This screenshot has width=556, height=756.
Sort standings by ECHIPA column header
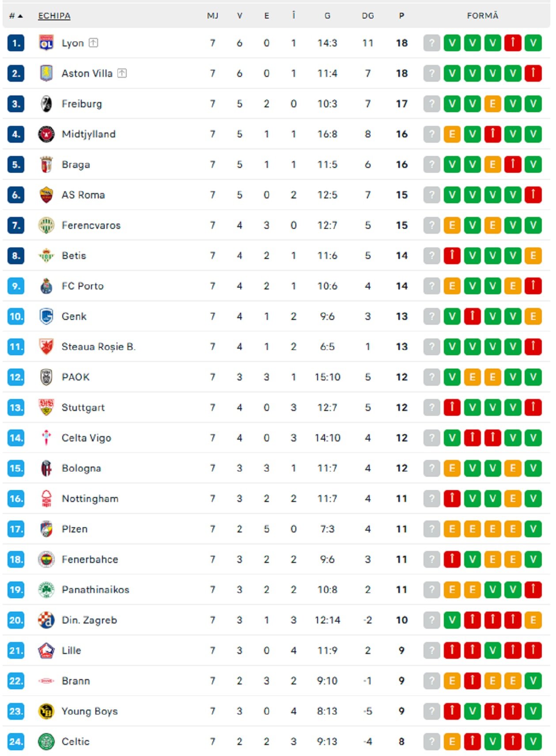tap(54, 16)
